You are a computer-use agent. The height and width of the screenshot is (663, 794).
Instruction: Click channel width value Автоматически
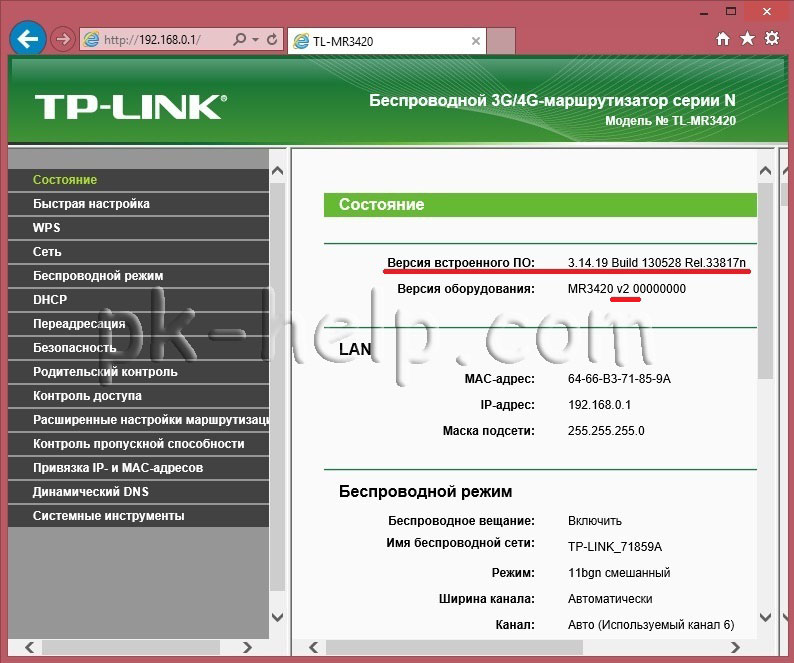click(610, 599)
